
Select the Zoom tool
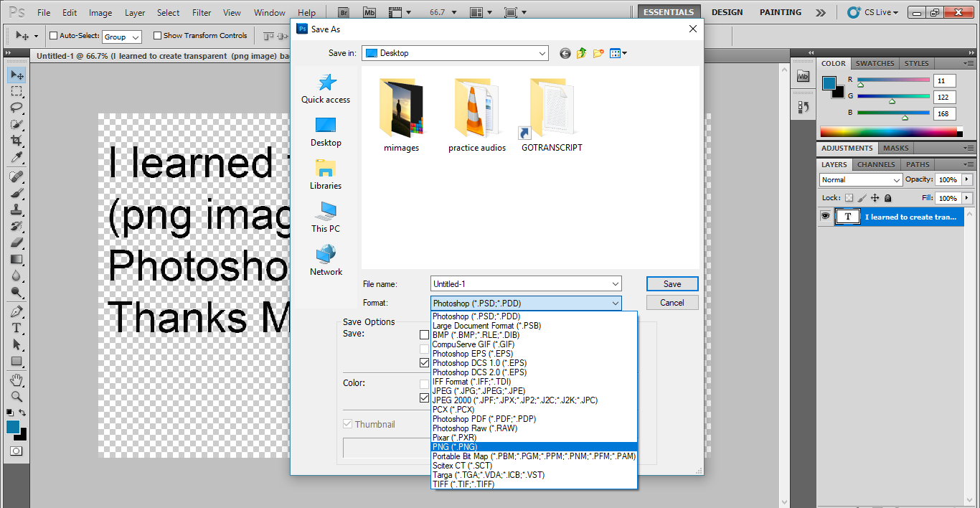[x=17, y=398]
